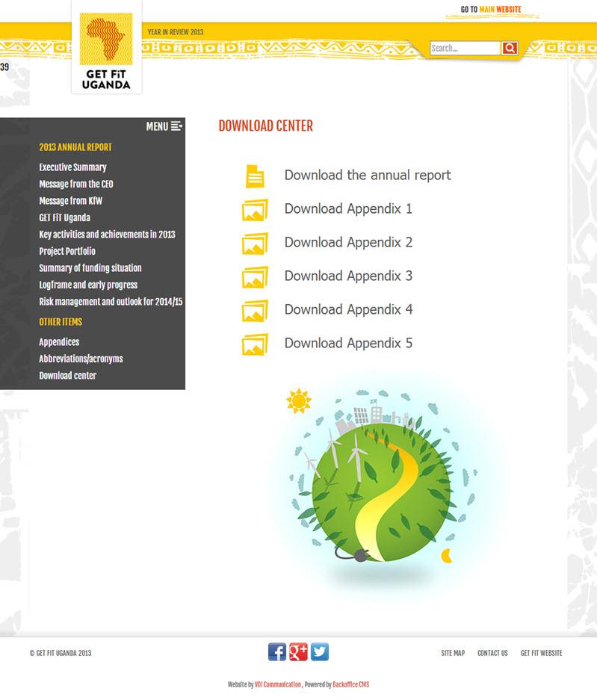Open Appendices in Other Items

coord(59,342)
